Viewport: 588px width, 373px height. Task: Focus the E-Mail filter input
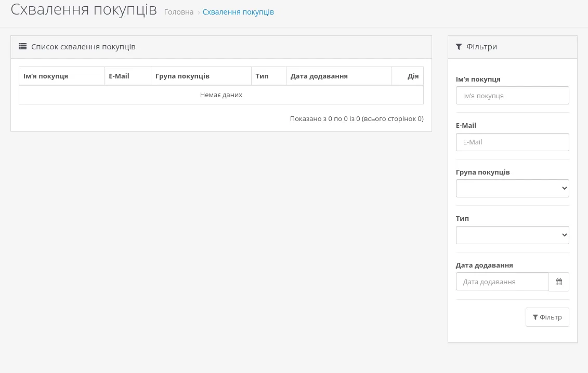pos(512,142)
